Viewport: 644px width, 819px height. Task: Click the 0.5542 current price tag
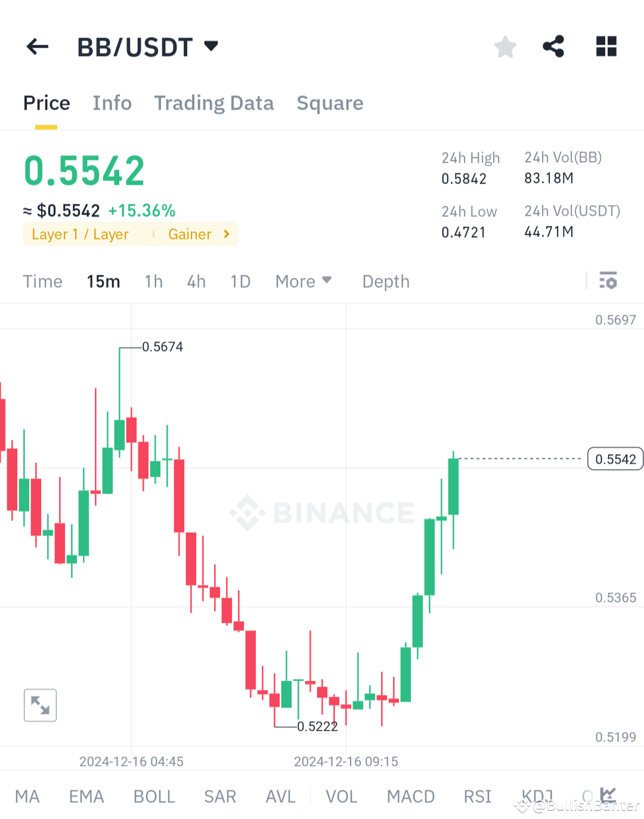tap(615, 459)
